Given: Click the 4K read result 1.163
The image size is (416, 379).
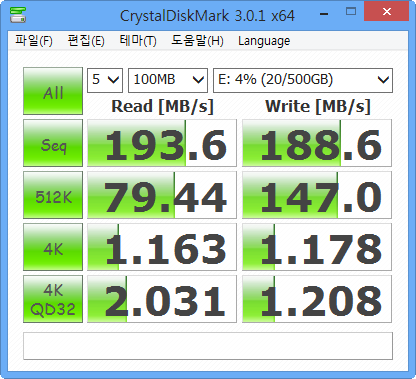Looking at the screenshot, I should pos(162,247).
